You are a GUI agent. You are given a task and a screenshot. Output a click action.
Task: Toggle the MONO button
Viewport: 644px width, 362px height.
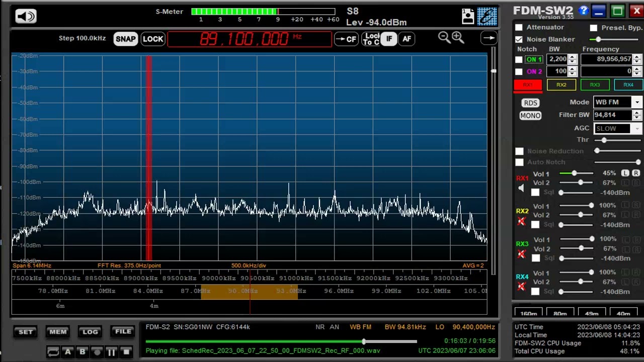pyautogui.click(x=530, y=116)
